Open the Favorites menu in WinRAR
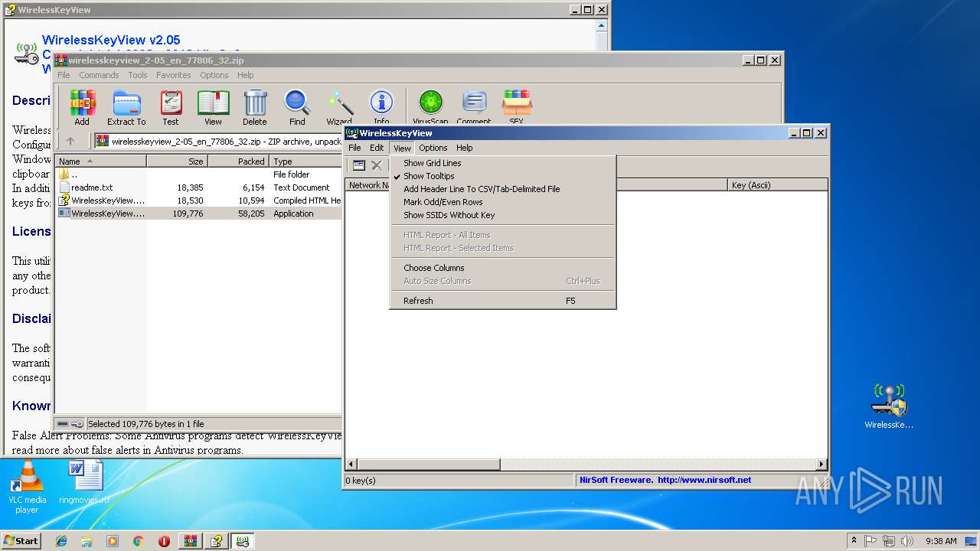Image resolution: width=980 pixels, height=551 pixels. pos(174,75)
